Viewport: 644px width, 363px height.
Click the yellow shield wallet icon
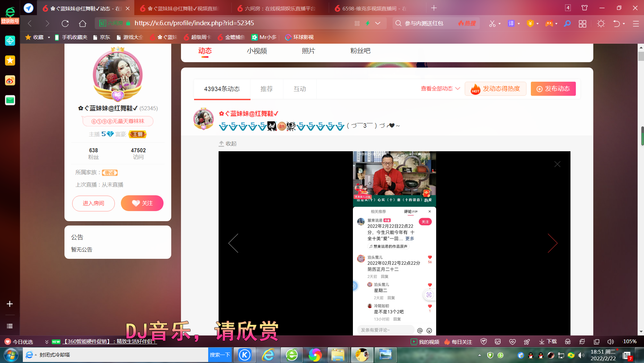(x=530, y=23)
